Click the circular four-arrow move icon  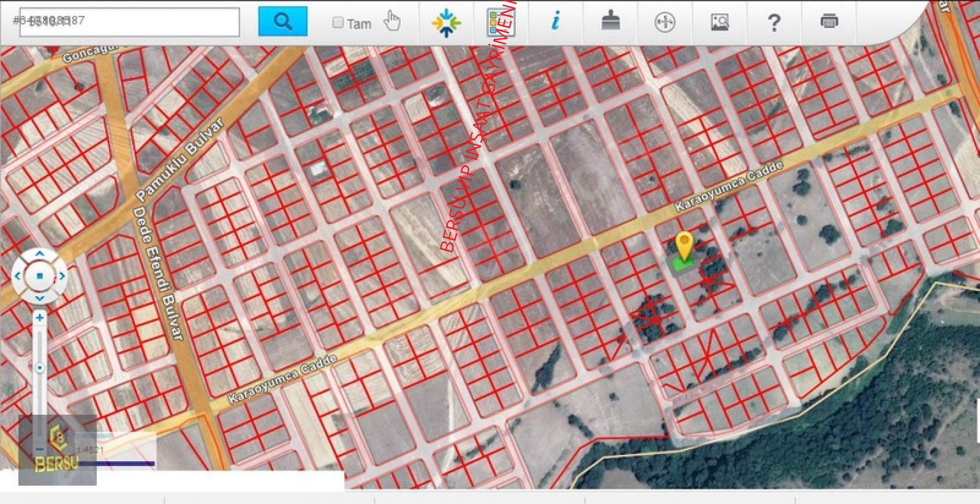click(x=664, y=22)
